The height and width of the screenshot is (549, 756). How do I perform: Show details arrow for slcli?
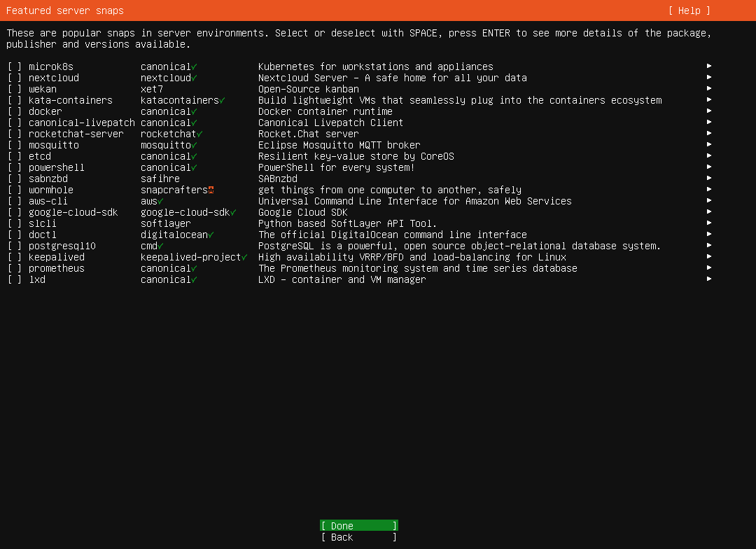click(x=708, y=223)
